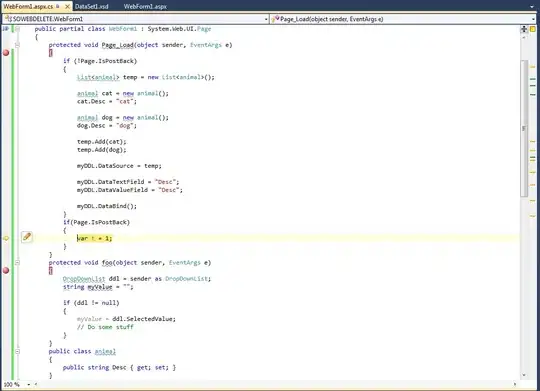
Task: Click the yellow status square above scrollbar
Action: (x=532, y=29)
